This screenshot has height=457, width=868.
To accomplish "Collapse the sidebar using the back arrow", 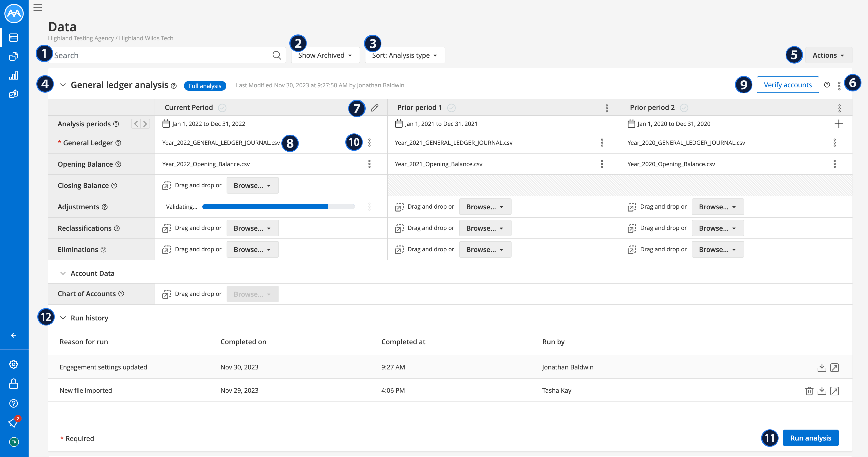I will pyautogui.click(x=14, y=335).
